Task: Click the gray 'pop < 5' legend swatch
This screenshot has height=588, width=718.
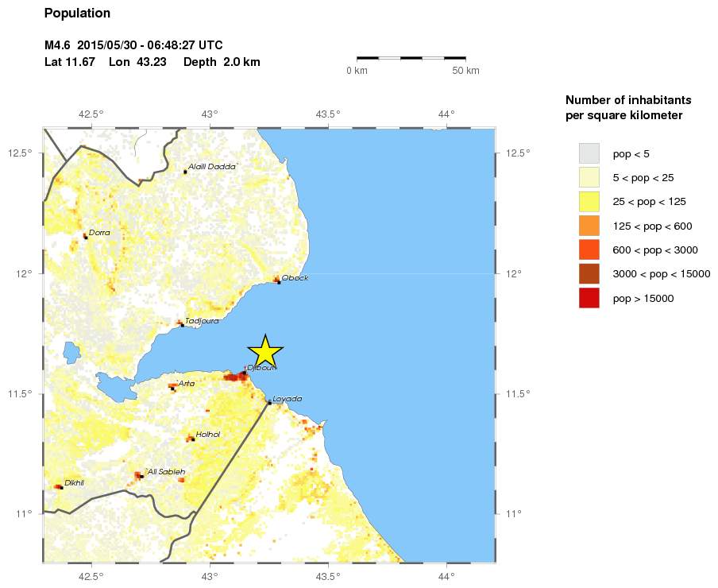Action: [x=589, y=152]
